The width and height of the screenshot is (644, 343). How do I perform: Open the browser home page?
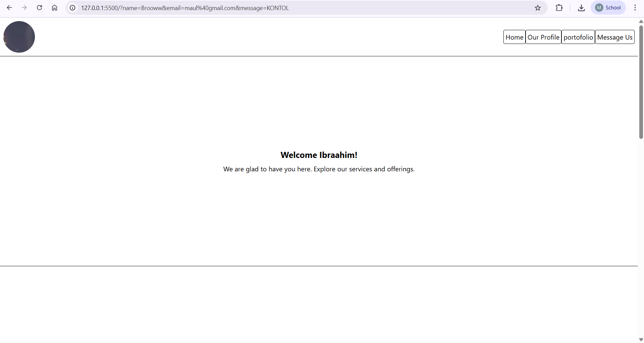pos(54,7)
